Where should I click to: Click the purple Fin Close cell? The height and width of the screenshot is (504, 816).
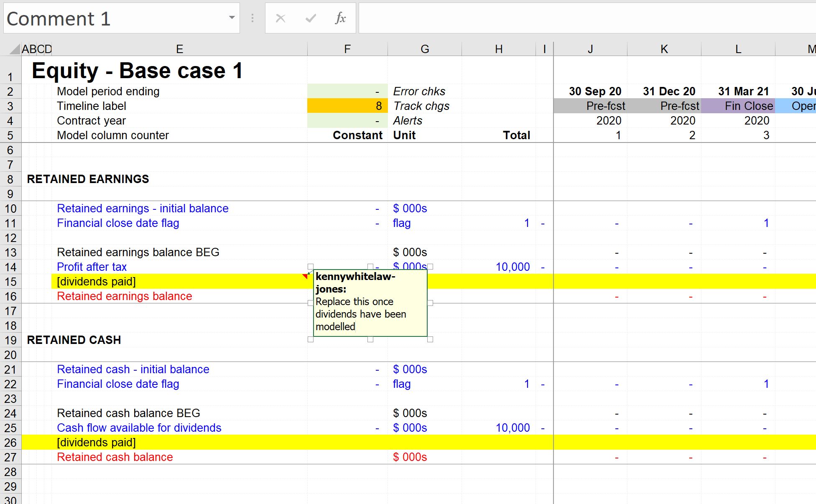pyautogui.click(x=738, y=106)
